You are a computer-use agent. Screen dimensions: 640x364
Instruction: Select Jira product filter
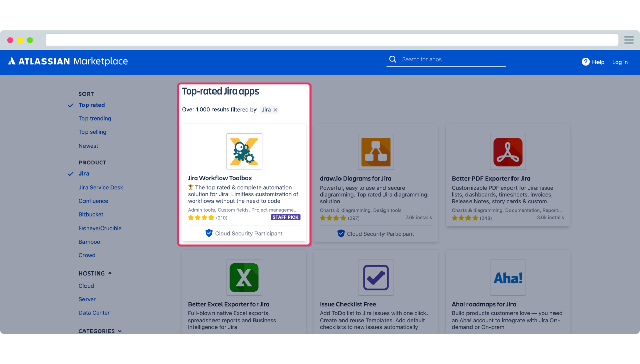point(84,174)
